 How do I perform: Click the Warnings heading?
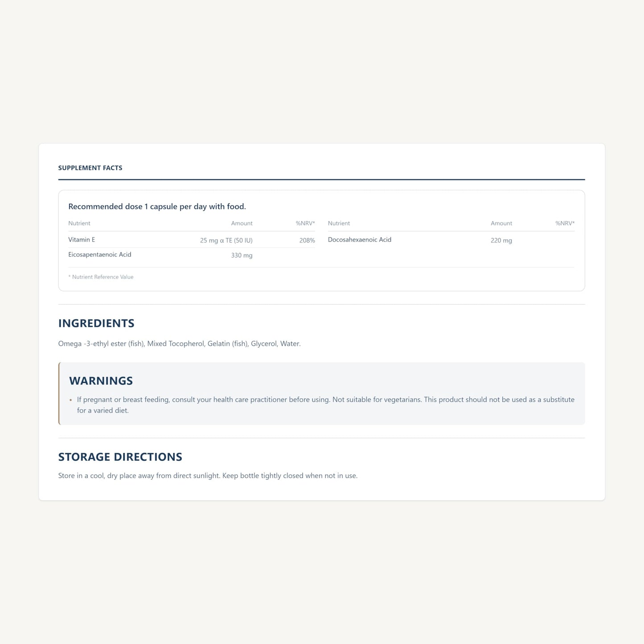[101, 381]
